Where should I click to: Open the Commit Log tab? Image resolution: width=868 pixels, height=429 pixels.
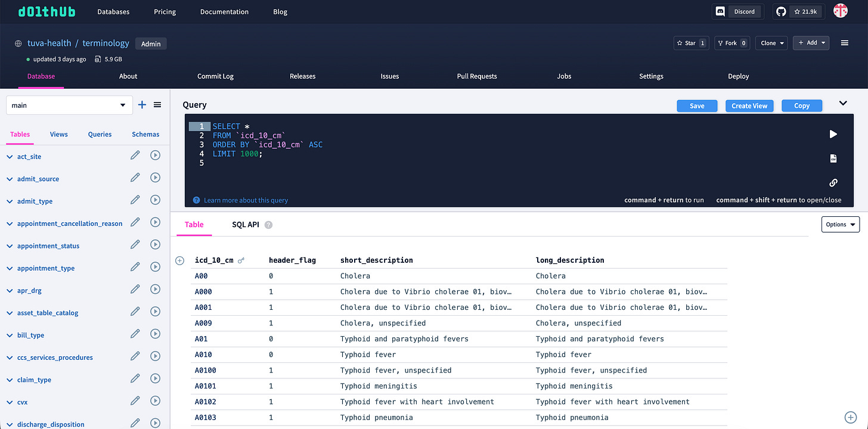pyautogui.click(x=215, y=76)
